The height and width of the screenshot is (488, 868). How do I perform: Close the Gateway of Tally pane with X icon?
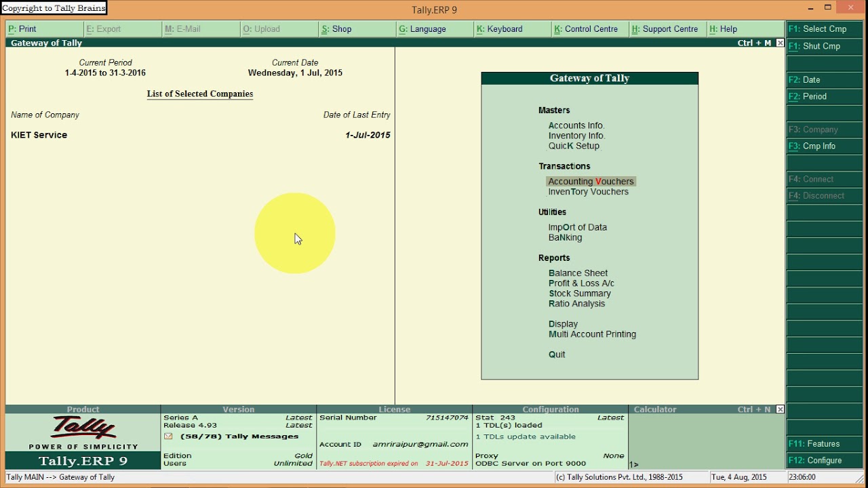click(780, 43)
